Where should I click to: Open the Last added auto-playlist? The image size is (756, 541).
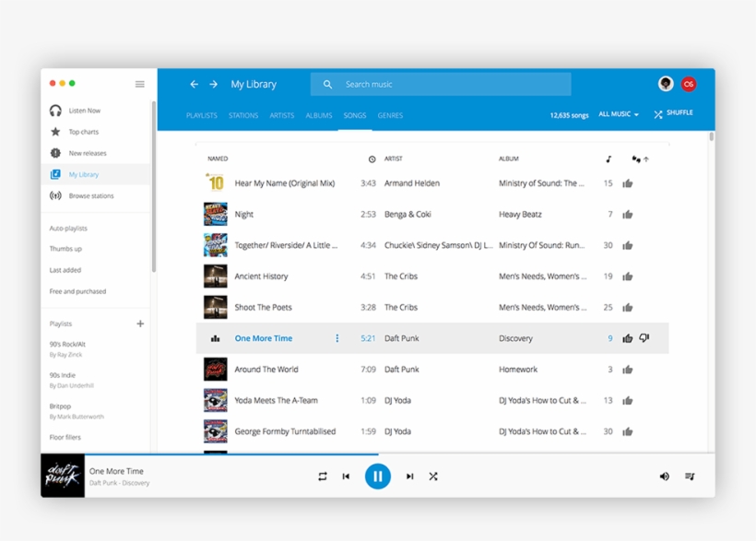pyautogui.click(x=65, y=270)
